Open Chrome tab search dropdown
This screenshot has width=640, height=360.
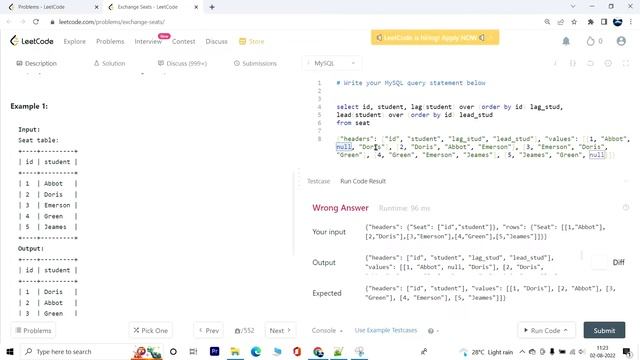(x=573, y=7)
